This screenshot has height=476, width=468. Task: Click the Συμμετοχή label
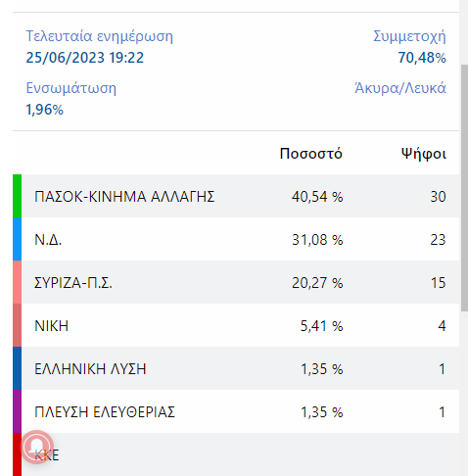409,36
